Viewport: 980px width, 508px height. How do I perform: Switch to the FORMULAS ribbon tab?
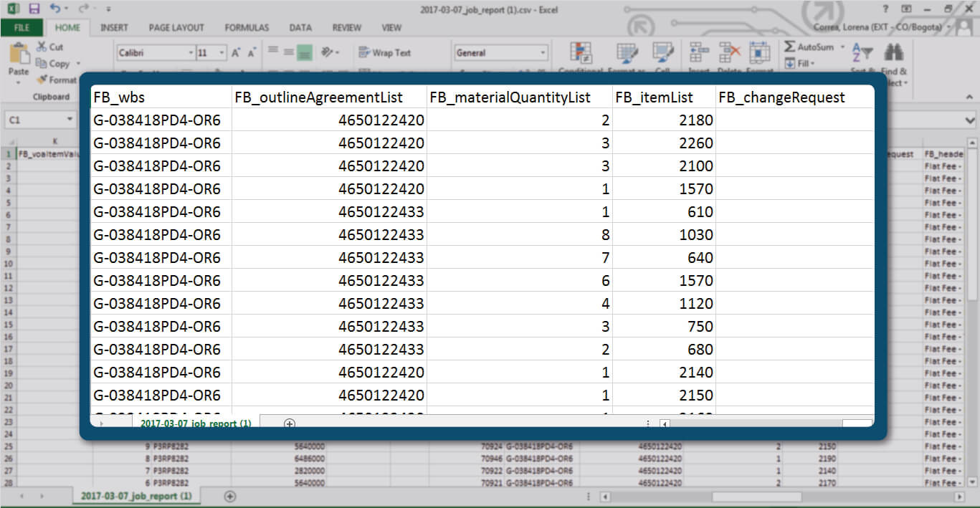click(247, 28)
